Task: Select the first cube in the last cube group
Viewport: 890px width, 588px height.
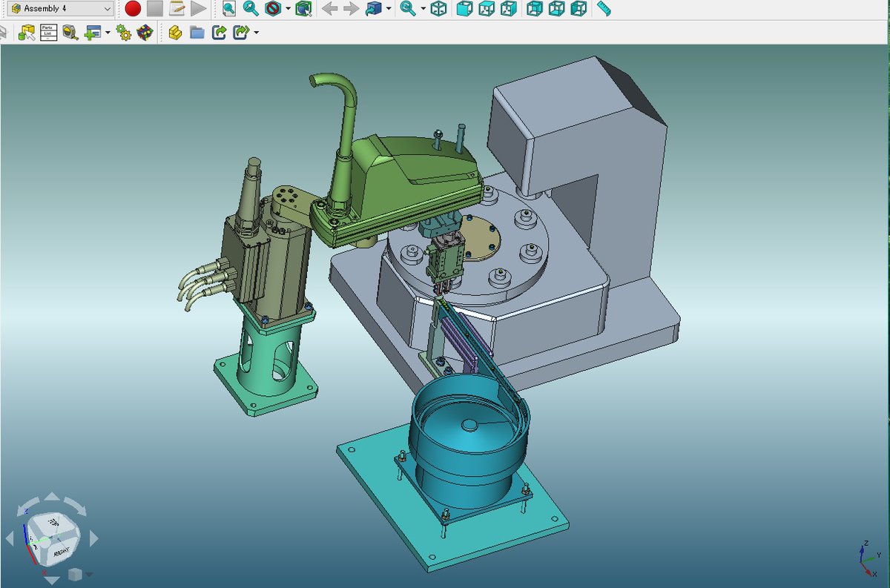Action: click(534, 9)
